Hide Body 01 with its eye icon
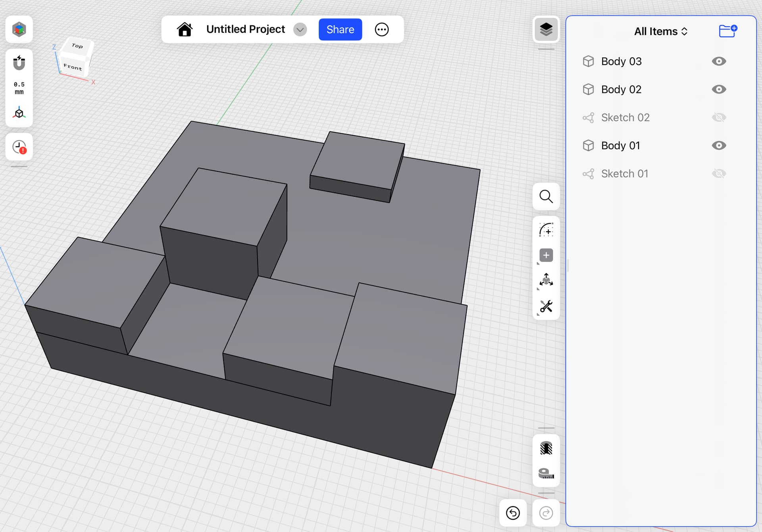 point(719,146)
